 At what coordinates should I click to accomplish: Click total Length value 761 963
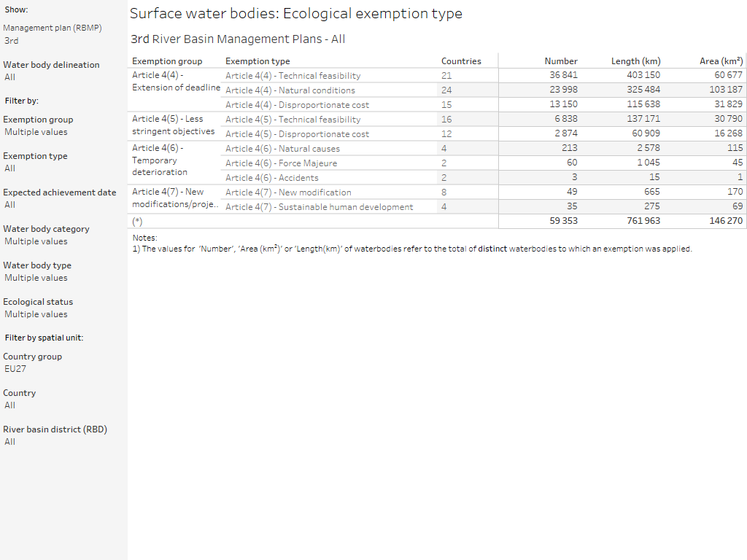643,221
